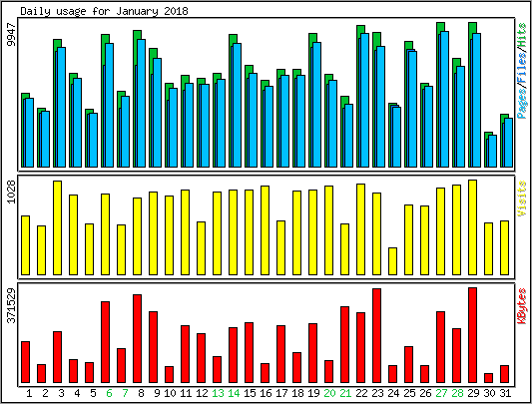Click green weekend day label 20

[329, 393]
